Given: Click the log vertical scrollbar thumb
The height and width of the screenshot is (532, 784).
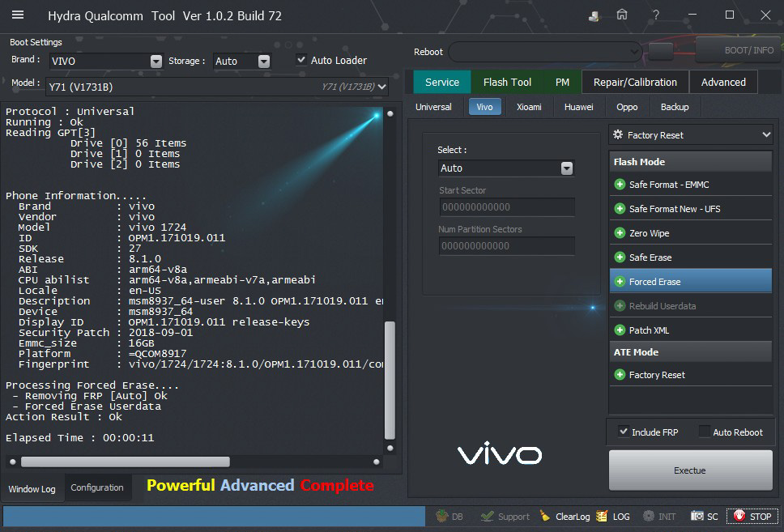Looking at the screenshot, I should [390, 381].
